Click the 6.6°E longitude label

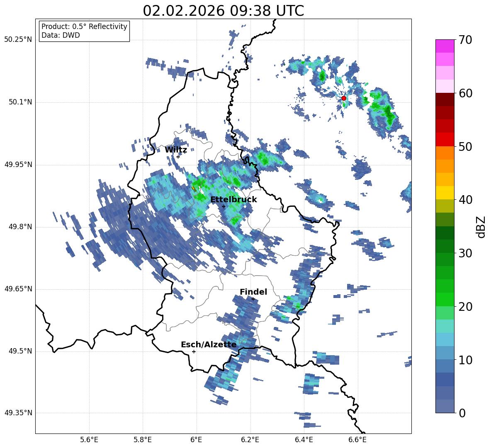[357, 440]
